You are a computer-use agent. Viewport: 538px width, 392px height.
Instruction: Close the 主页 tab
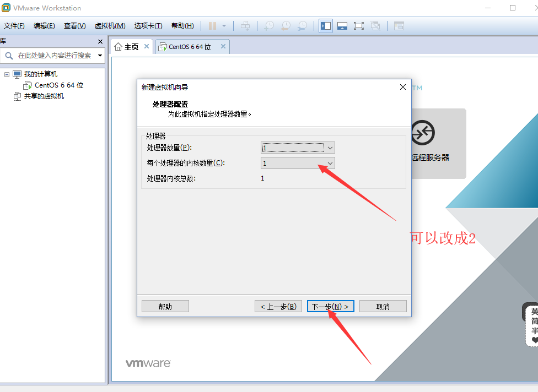pyautogui.click(x=147, y=46)
